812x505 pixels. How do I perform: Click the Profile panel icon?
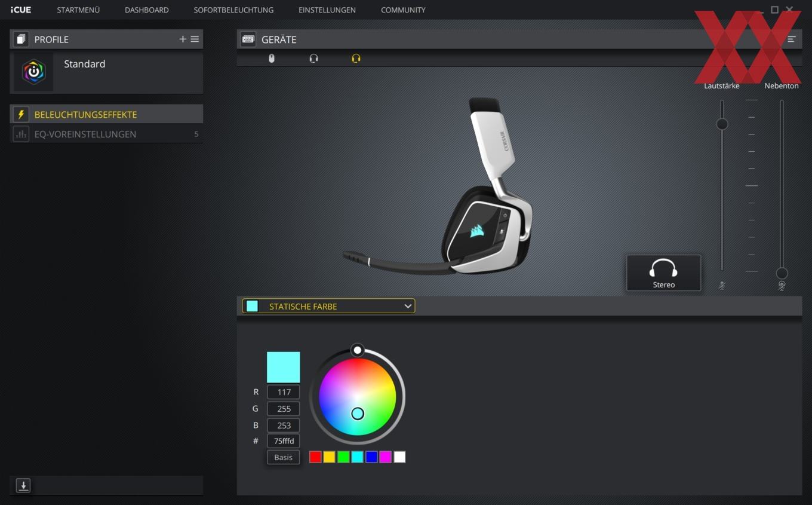[21, 39]
